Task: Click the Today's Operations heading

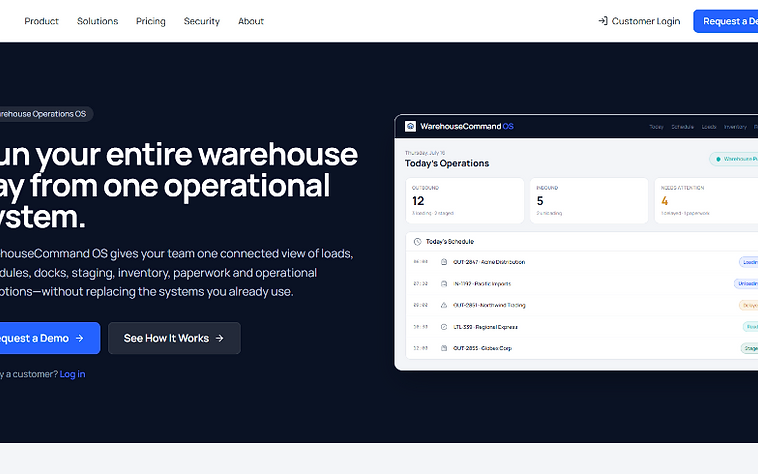Action: click(x=447, y=163)
